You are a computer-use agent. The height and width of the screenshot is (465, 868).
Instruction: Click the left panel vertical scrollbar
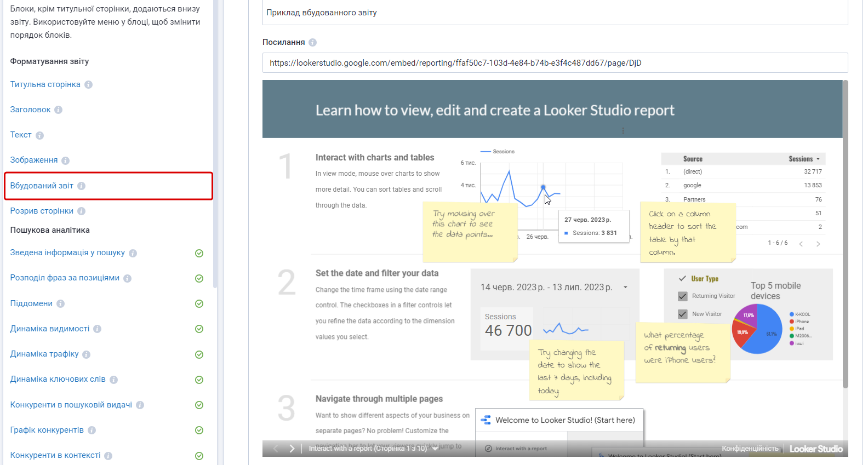[x=215, y=143]
